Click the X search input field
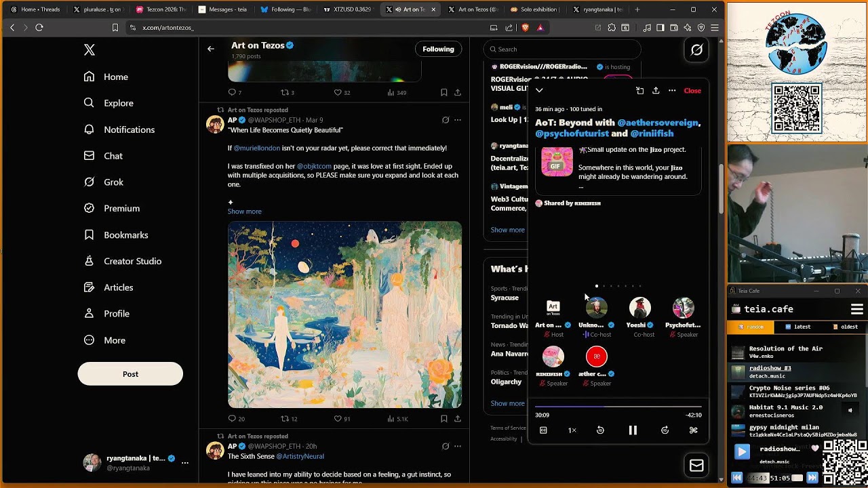This screenshot has width=868, height=488. coord(563,49)
